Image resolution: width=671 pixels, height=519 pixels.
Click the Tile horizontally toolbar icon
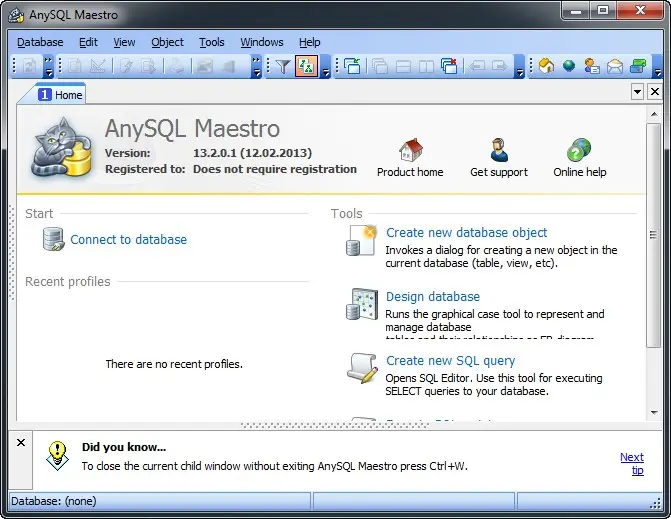403,67
